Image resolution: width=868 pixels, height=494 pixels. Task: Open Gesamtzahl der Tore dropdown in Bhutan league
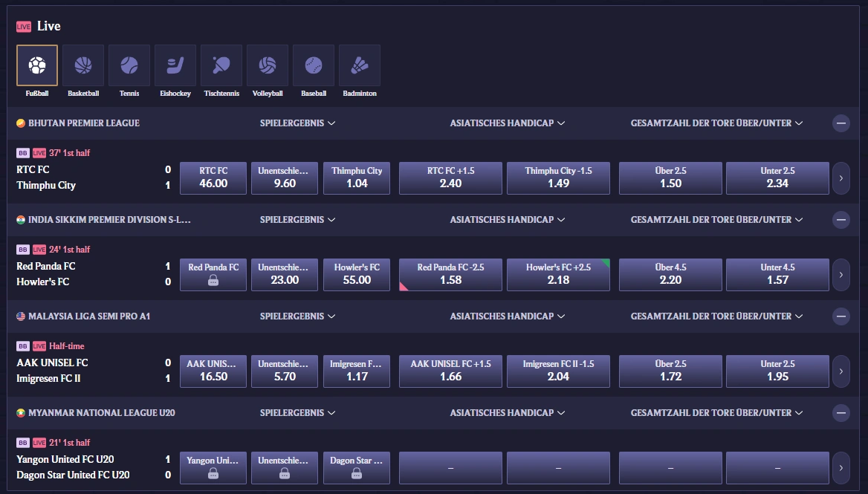(x=716, y=123)
